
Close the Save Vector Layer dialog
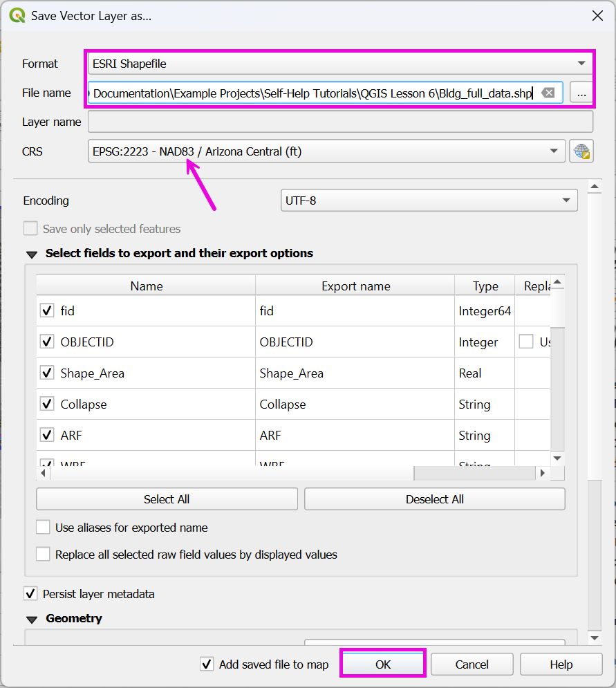[x=597, y=15]
